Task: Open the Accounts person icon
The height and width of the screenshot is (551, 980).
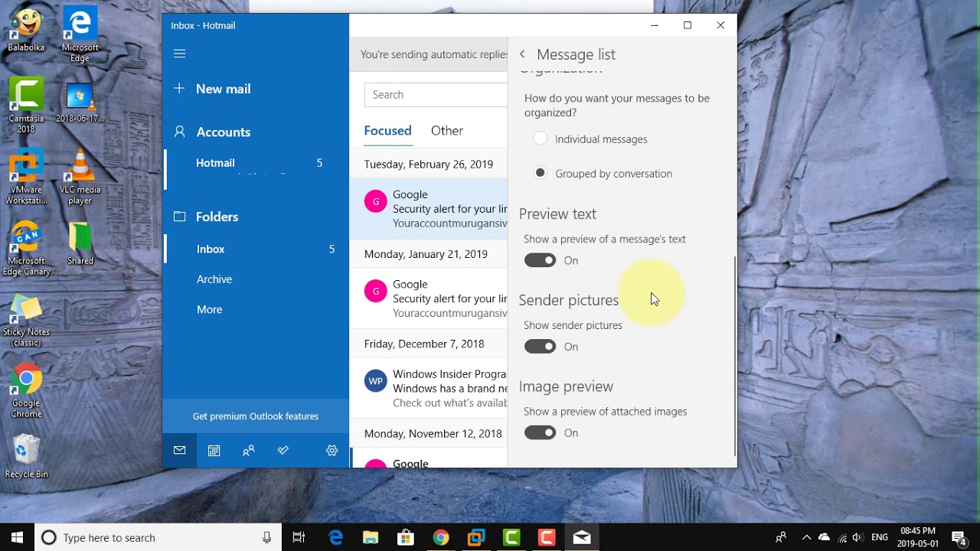Action: pos(180,132)
